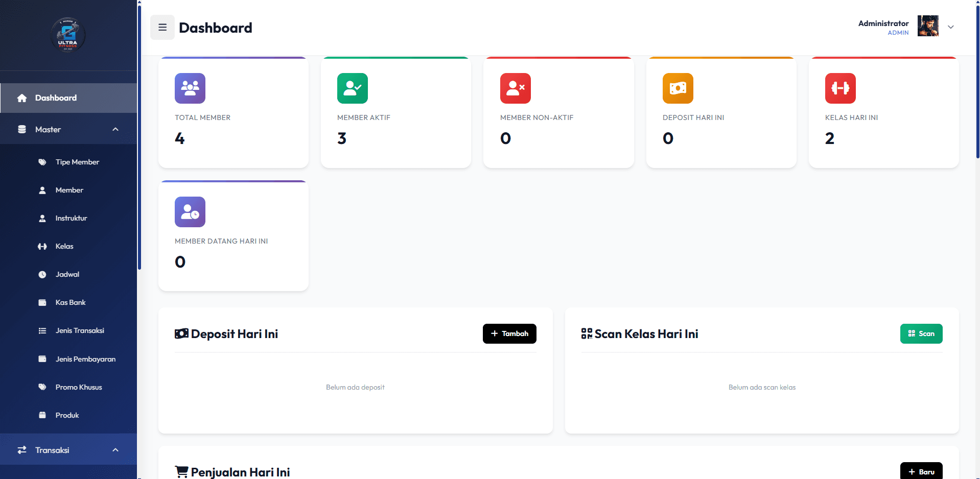Select the Kelas dumbbell icon
Image resolution: width=980 pixels, height=479 pixels.
tap(42, 246)
